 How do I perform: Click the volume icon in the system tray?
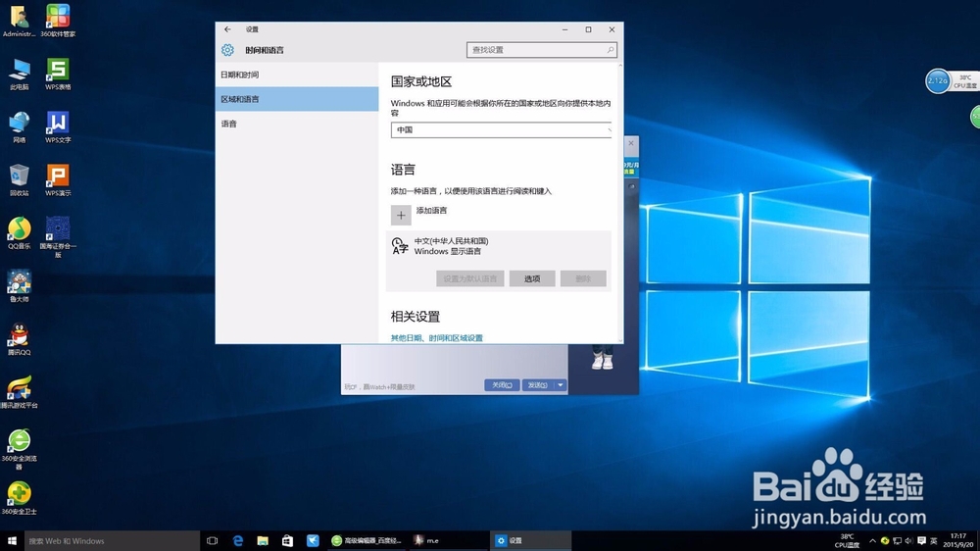point(908,540)
